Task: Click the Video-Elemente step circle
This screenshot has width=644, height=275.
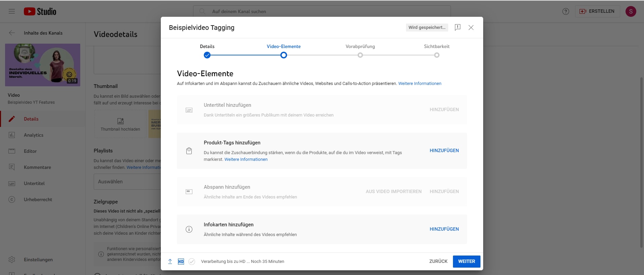Action: tap(284, 55)
